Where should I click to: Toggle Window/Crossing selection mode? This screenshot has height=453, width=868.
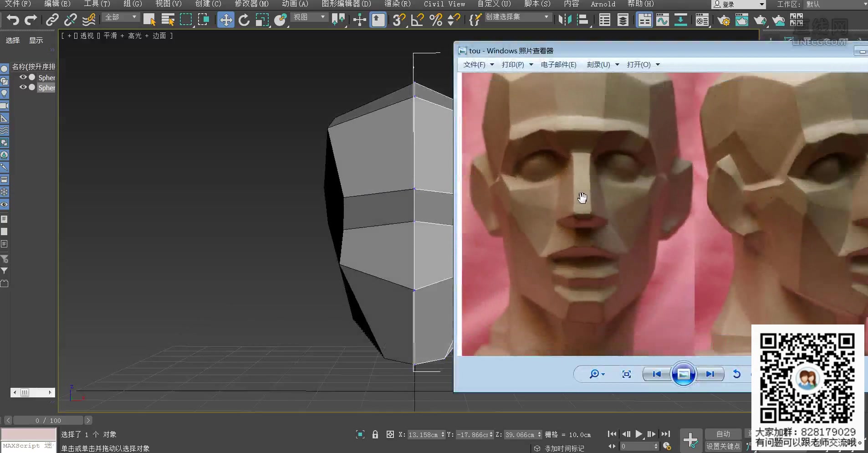[204, 20]
